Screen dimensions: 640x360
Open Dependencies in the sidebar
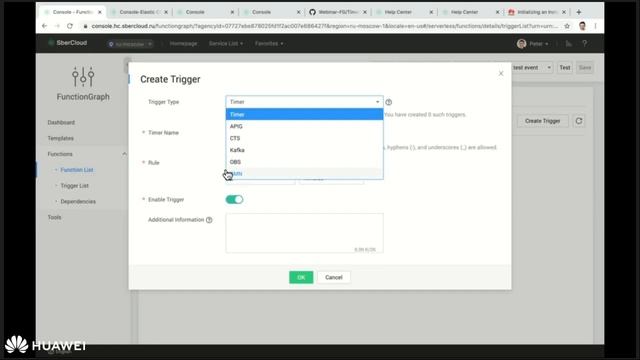point(78,201)
